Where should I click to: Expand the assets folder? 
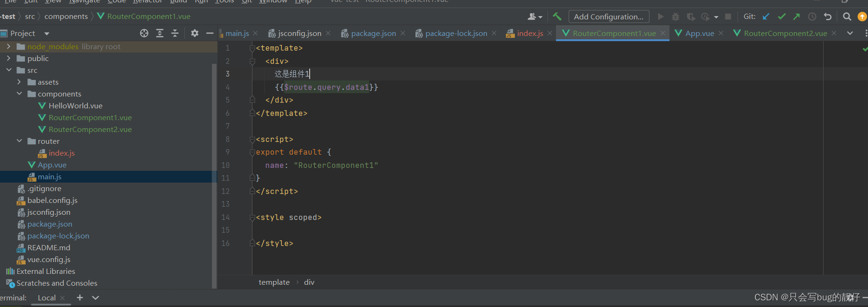[x=19, y=82]
